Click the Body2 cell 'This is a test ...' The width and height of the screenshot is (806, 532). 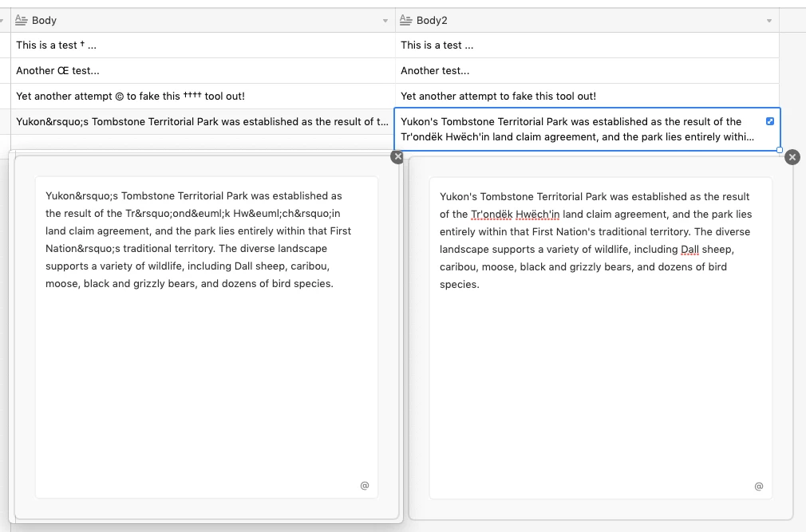click(587, 45)
